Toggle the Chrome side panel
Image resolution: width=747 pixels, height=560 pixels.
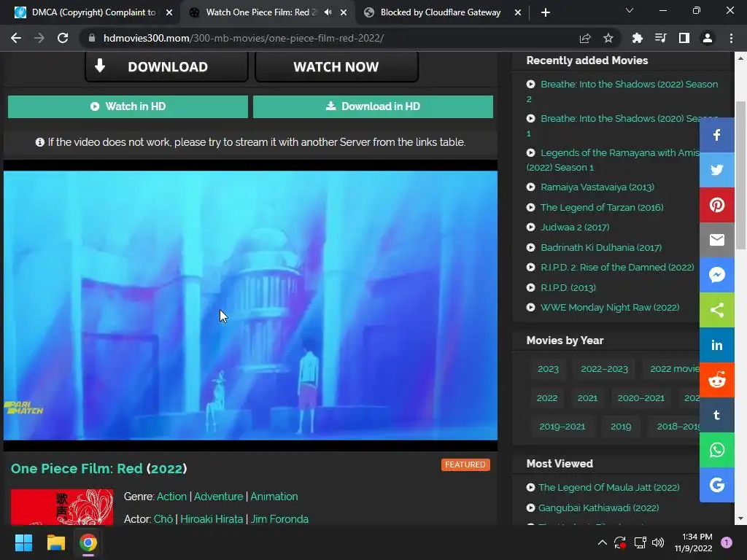[x=684, y=38]
